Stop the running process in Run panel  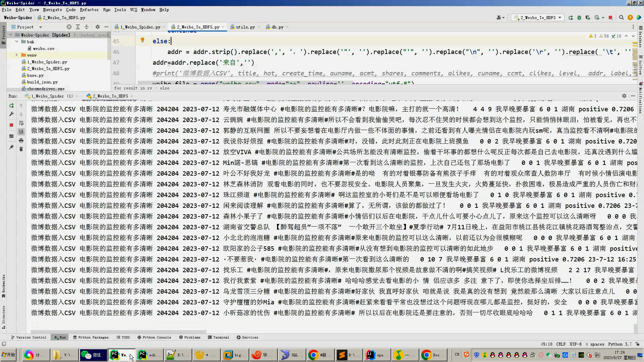point(11,125)
